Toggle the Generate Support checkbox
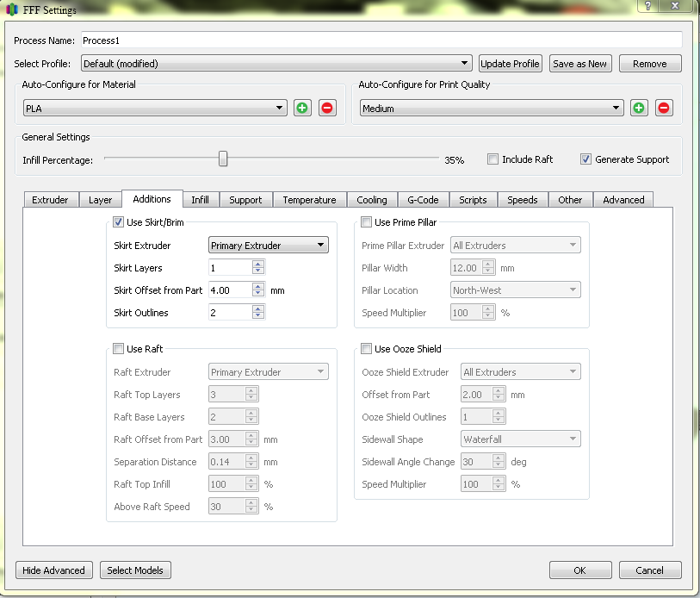The width and height of the screenshot is (700, 598). 585,159
